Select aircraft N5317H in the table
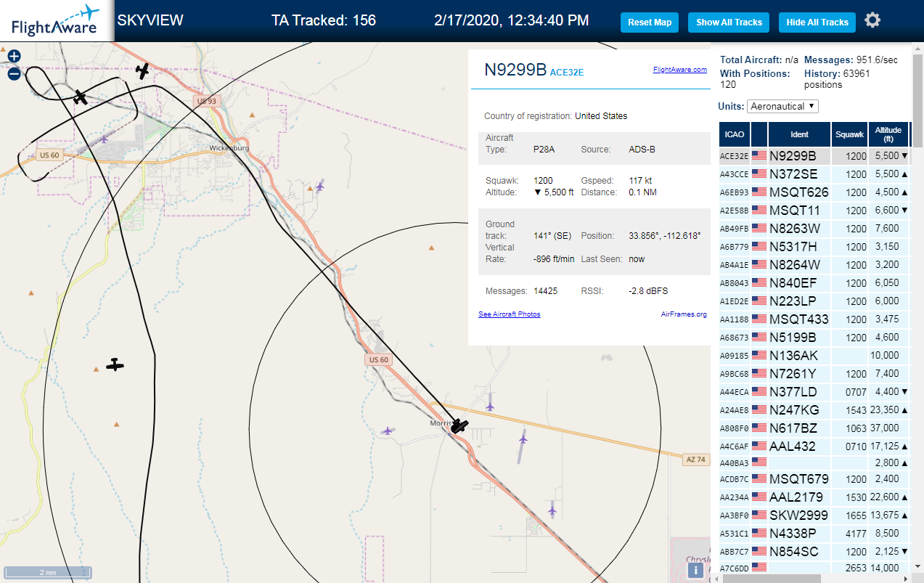The width and height of the screenshot is (924, 583). (814, 246)
